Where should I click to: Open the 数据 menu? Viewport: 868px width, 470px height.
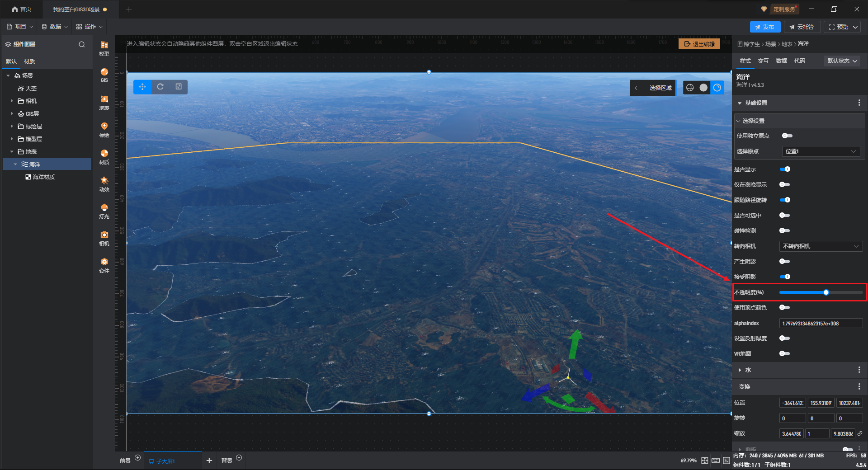pos(55,27)
